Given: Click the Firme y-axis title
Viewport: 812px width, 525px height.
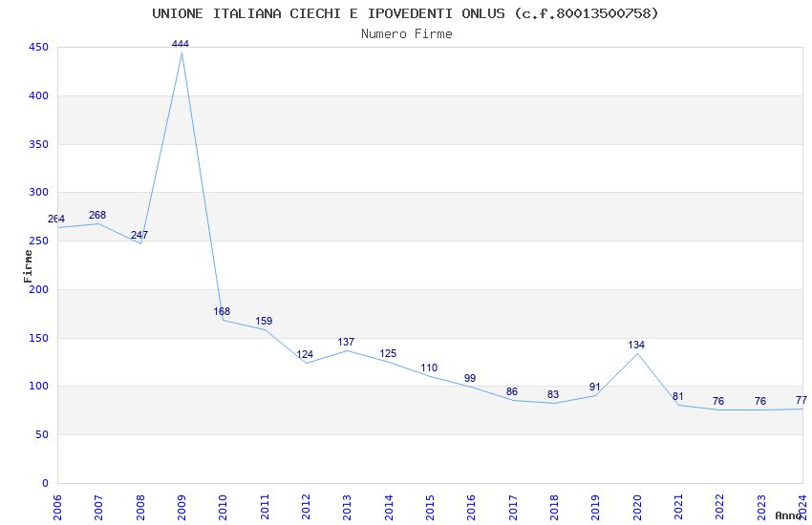Looking at the screenshot, I should (29, 265).
